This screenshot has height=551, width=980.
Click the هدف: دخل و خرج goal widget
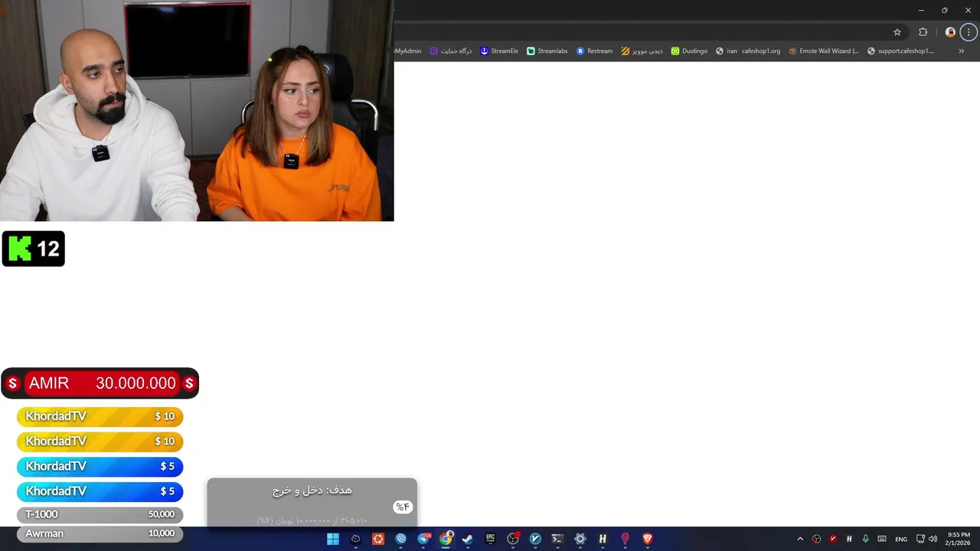(x=312, y=503)
